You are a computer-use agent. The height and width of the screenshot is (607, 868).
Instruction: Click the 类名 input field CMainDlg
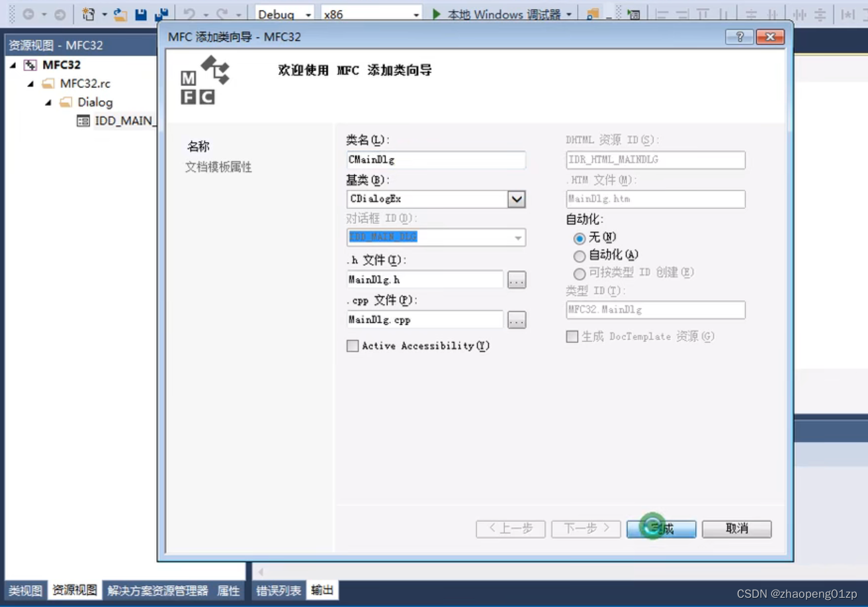pos(436,160)
